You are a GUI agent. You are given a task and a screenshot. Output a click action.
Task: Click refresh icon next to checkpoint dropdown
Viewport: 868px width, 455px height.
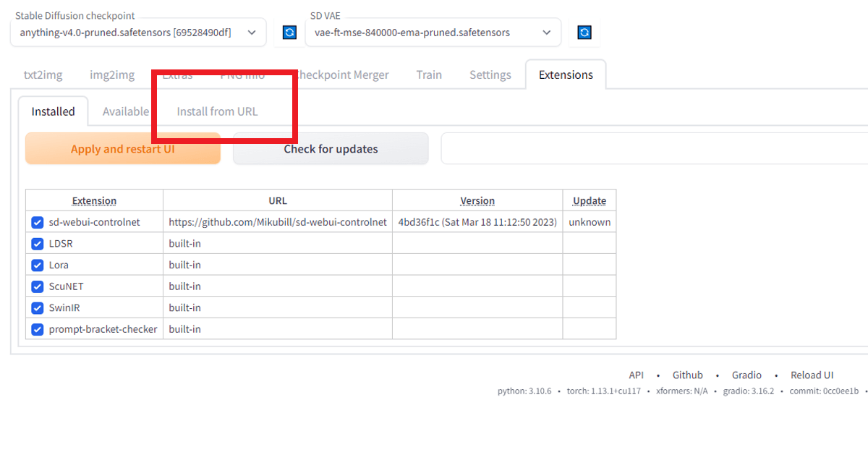[289, 33]
